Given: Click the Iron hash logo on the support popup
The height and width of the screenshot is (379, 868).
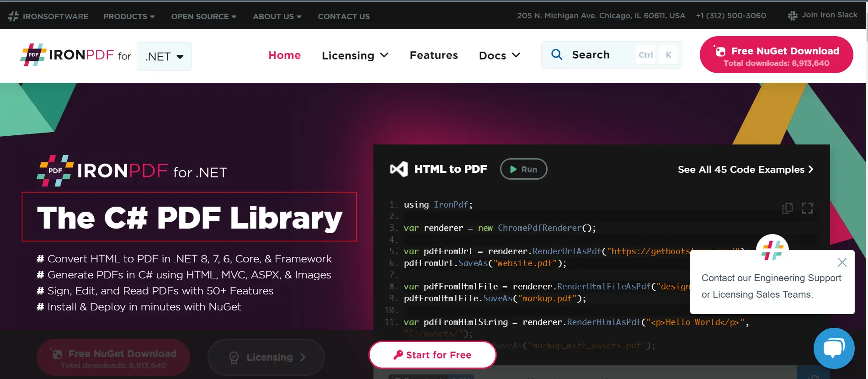Looking at the screenshot, I should 772,250.
